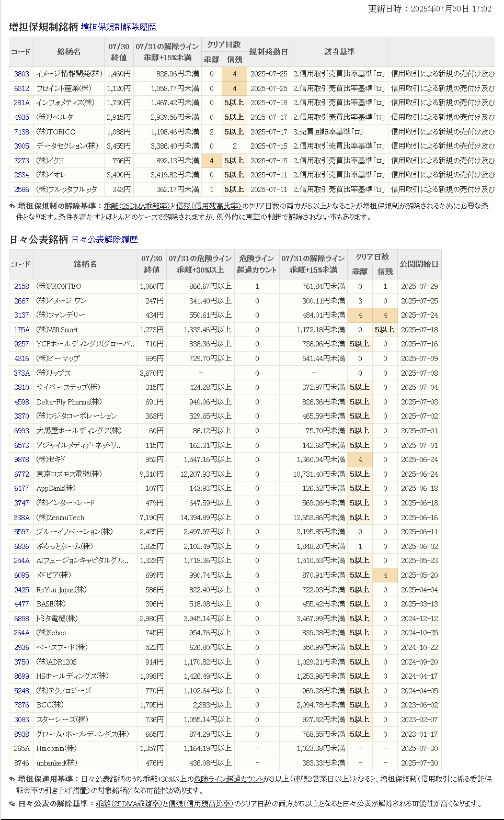Open stock code 373A link

[x=21, y=373]
